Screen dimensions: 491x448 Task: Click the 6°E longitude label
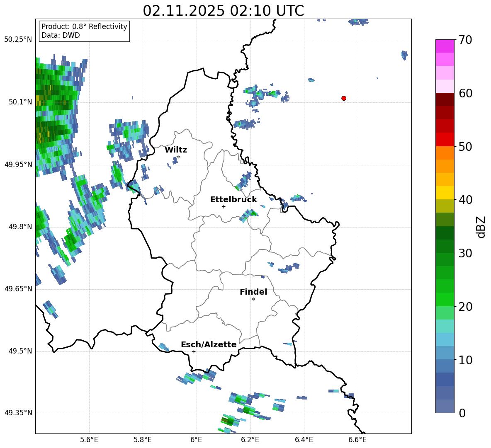tap(196, 440)
